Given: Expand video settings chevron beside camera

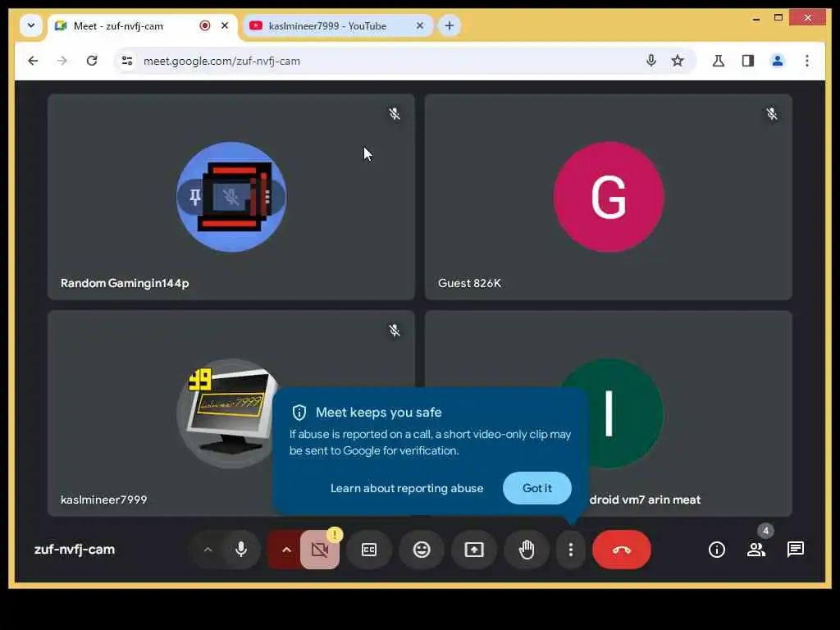Looking at the screenshot, I should (x=286, y=549).
